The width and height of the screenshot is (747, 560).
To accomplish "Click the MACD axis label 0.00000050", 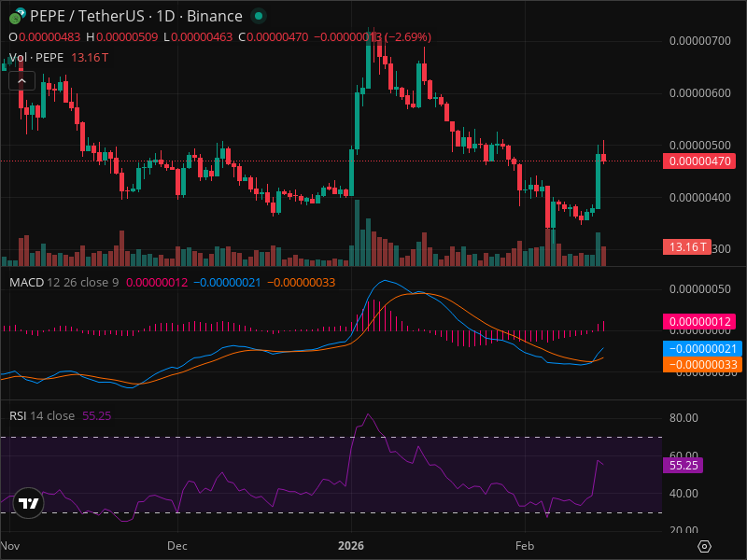I will point(699,289).
